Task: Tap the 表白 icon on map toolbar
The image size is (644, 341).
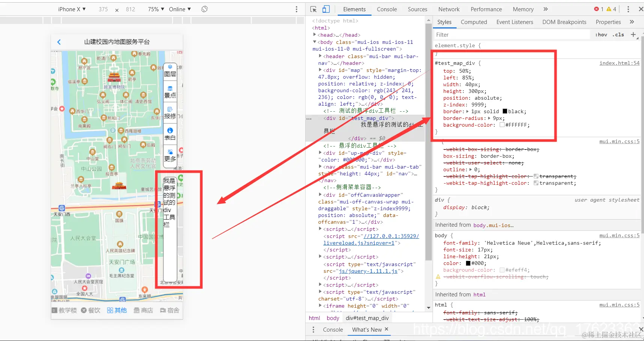Action: [x=170, y=130]
